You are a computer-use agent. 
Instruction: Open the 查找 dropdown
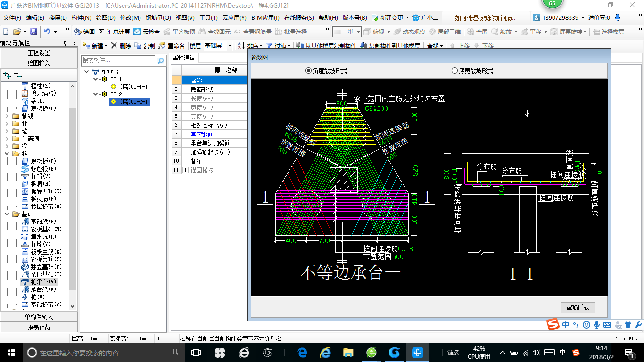click(x=435, y=46)
